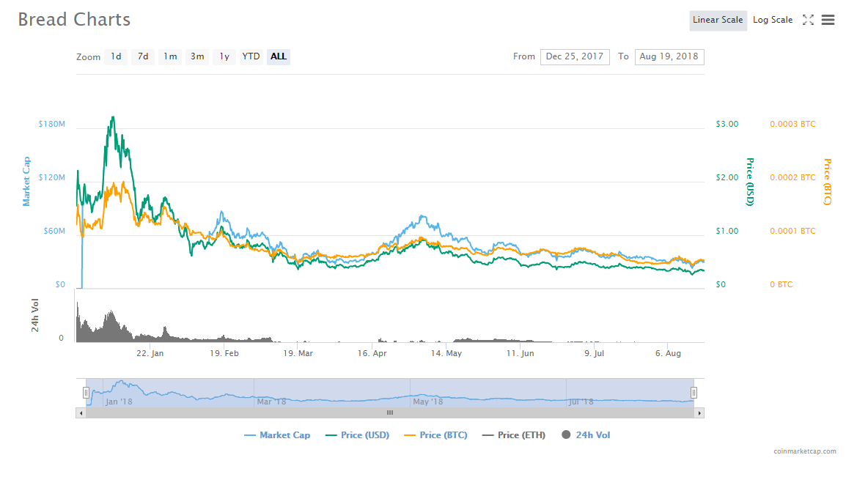Click the 0.0003 BTC axis label
The image size is (868, 477).
792,124
